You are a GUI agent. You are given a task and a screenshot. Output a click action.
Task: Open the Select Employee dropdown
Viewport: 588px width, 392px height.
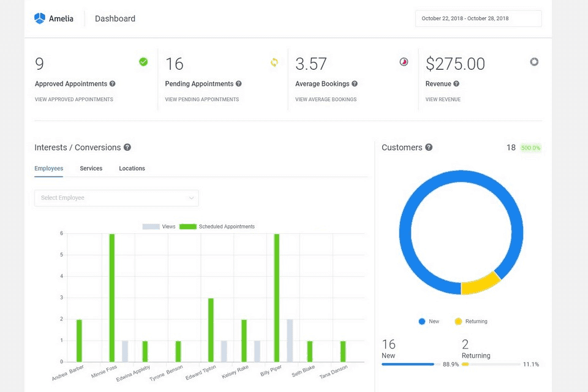(116, 198)
